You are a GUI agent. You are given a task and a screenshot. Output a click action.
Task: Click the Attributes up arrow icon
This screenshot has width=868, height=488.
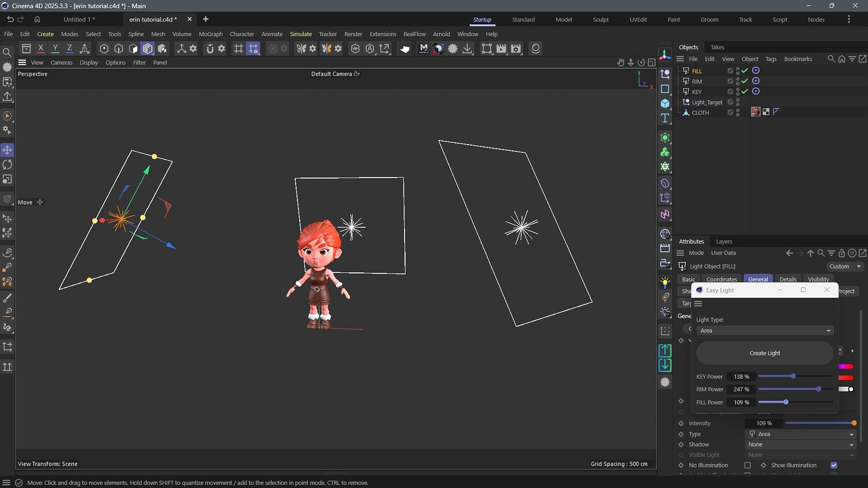coord(810,253)
